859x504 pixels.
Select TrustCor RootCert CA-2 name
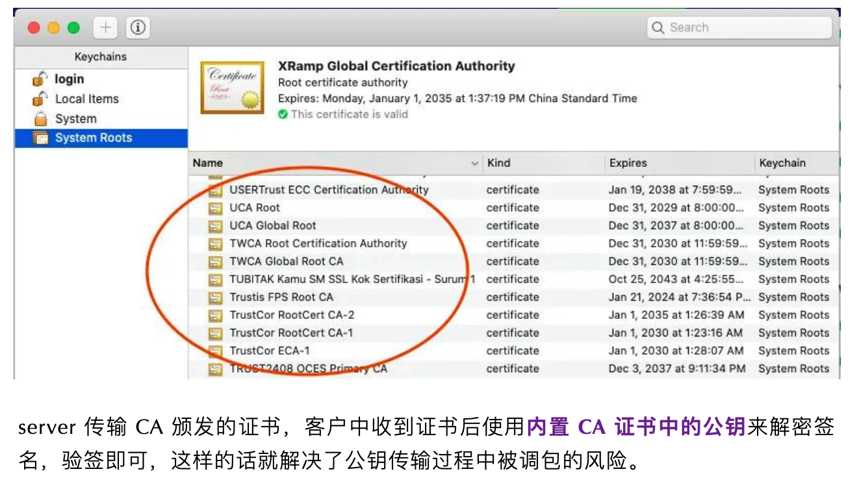pyautogui.click(x=292, y=315)
